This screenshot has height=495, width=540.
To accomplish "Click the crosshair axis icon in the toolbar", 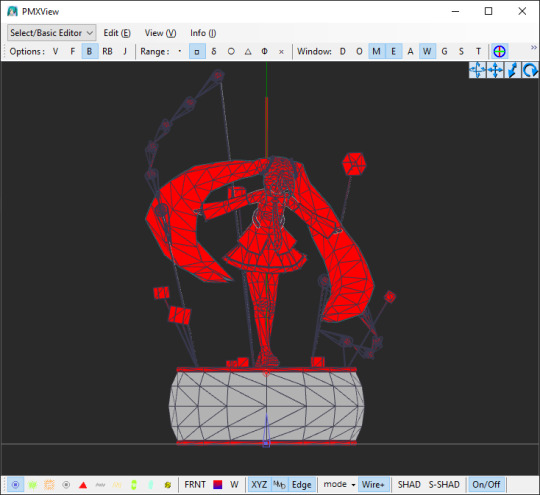I will pyautogui.click(x=499, y=51).
